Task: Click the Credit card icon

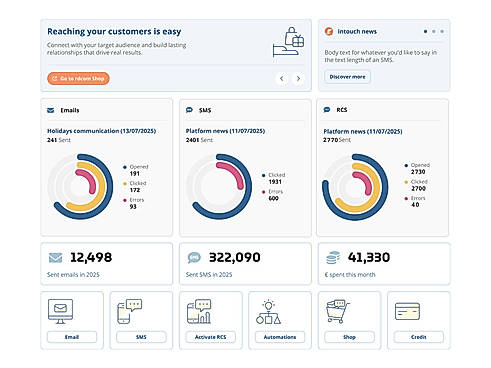Action: tap(407, 311)
